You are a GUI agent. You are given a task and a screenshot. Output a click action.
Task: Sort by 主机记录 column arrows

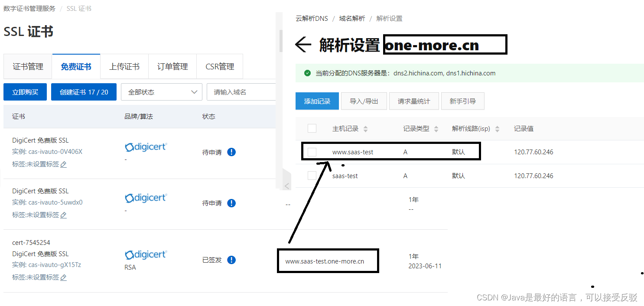coord(365,129)
